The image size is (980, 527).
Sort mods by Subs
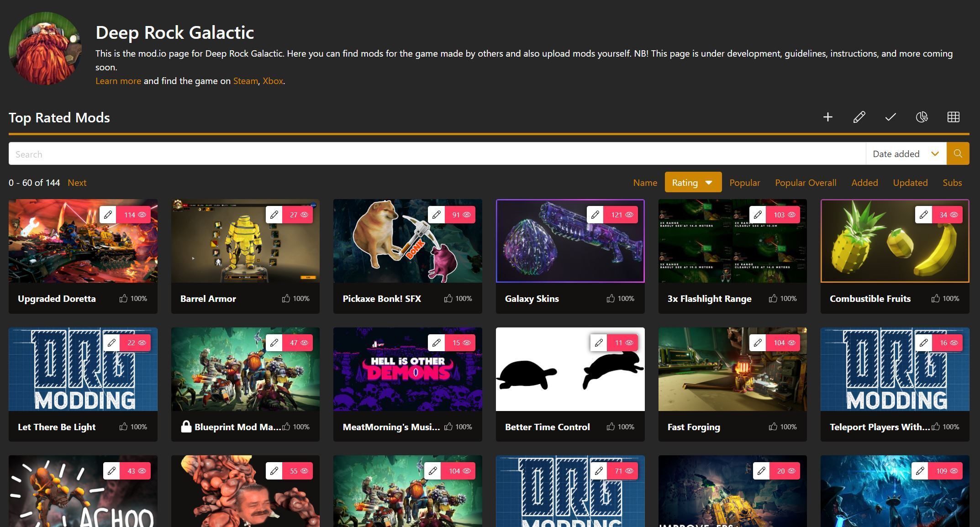(x=952, y=183)
